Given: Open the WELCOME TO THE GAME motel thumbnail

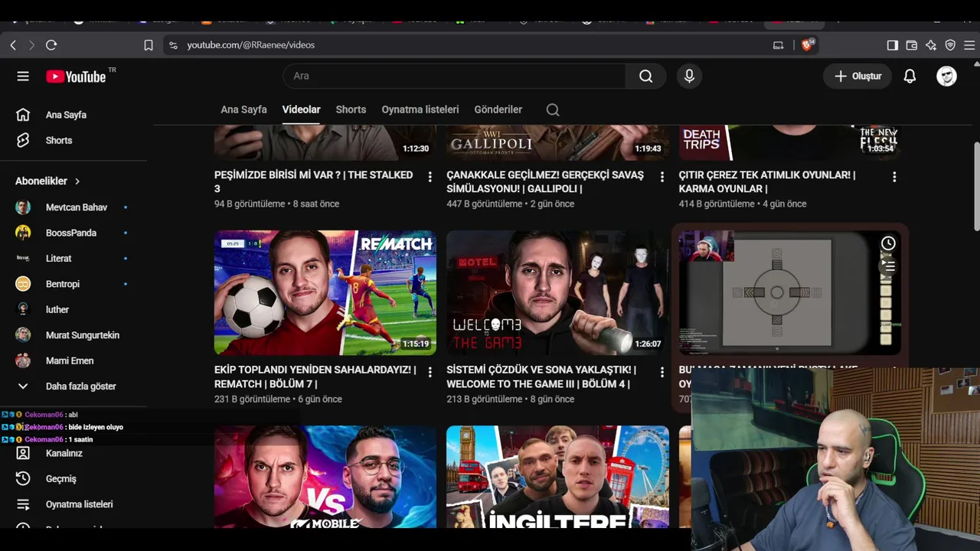Looking at the screenshot, I should coord(557,292).
